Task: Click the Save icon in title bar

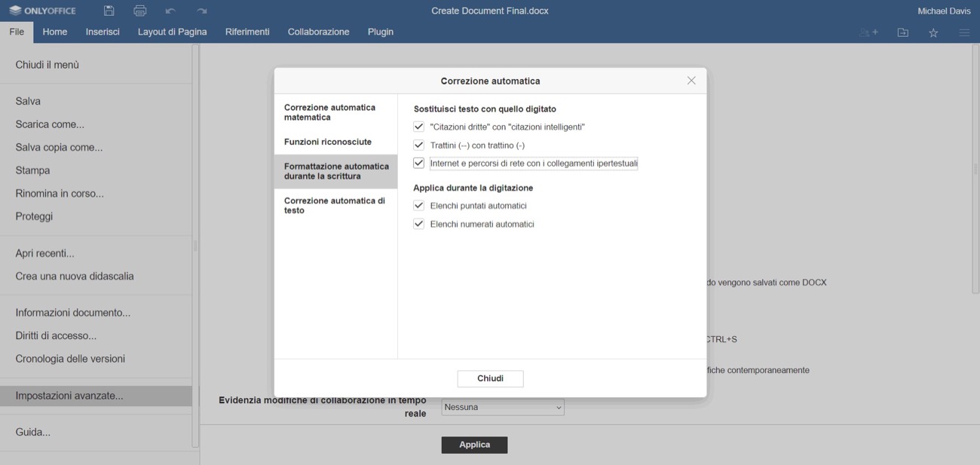Action: point(109,11)
